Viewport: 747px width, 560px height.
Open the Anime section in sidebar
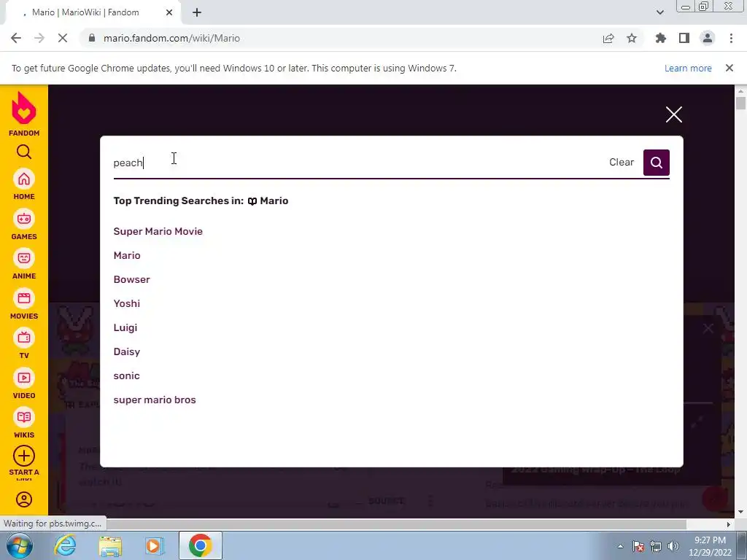[x=24, y=263]
